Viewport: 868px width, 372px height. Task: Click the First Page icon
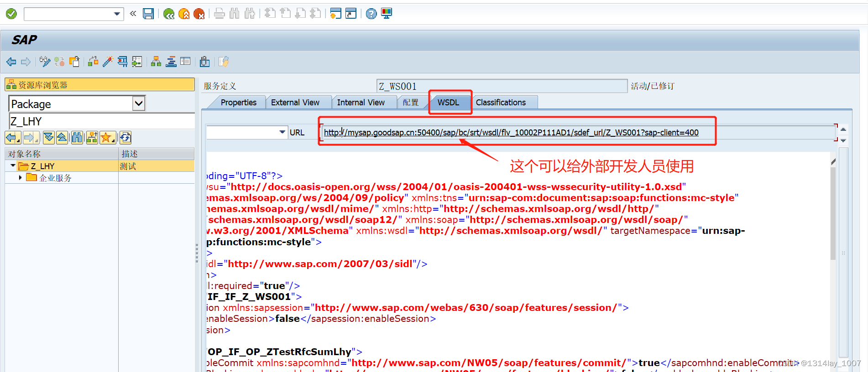click(x=270, y=14)
